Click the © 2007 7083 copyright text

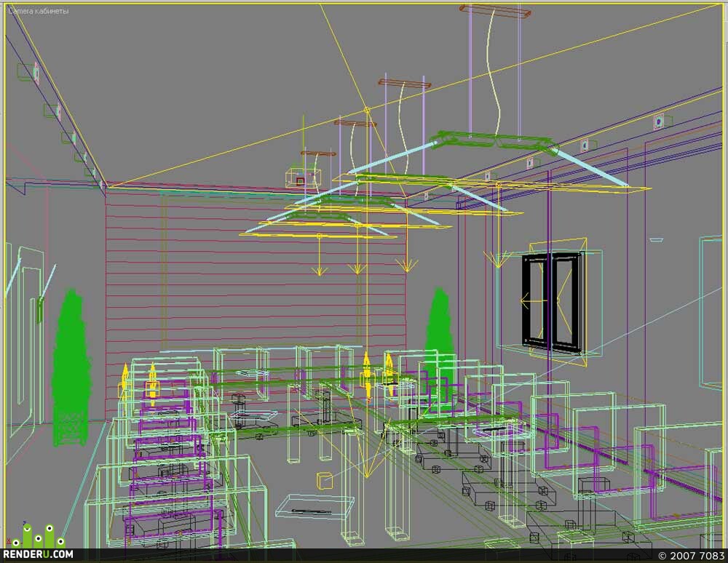(x=690, y=555)
